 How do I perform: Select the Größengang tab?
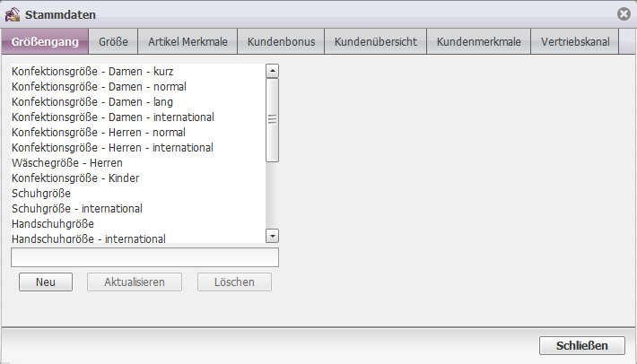pos(45,42)
